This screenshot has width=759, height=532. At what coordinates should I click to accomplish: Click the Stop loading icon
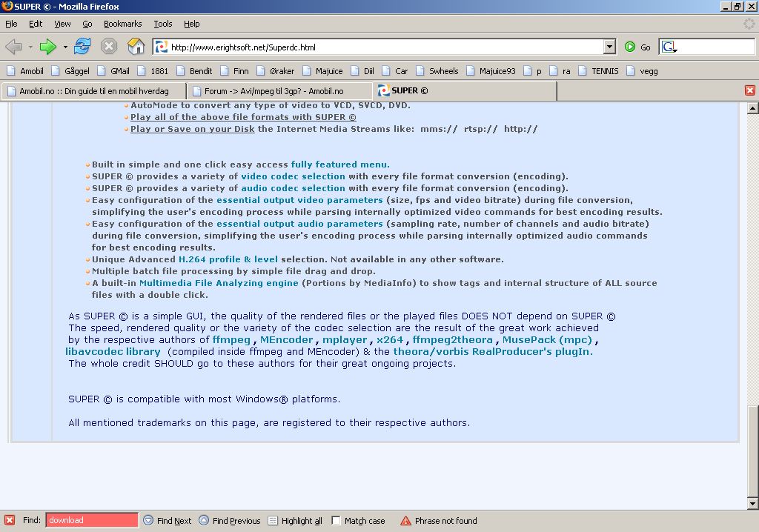[109, 47]
